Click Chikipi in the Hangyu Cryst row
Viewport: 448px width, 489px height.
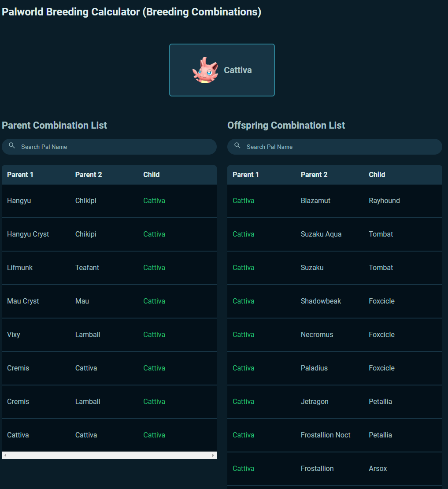click(x=86, y=234)
